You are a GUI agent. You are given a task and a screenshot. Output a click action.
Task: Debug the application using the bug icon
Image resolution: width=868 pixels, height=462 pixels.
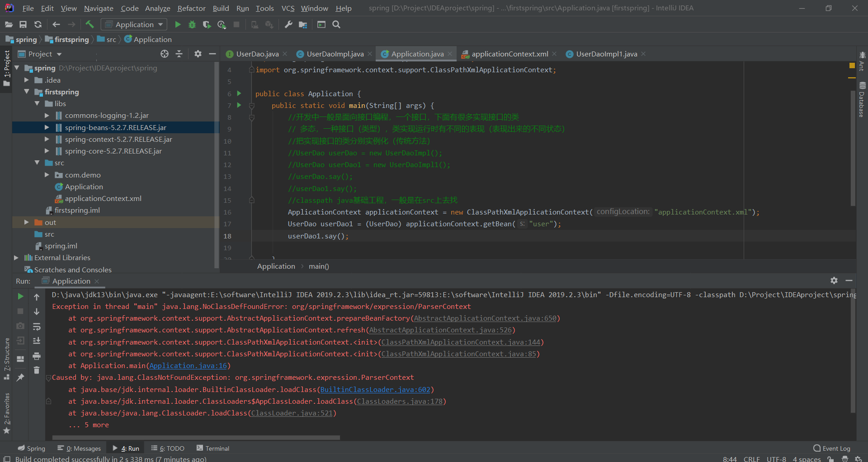(x=192, y=24)
